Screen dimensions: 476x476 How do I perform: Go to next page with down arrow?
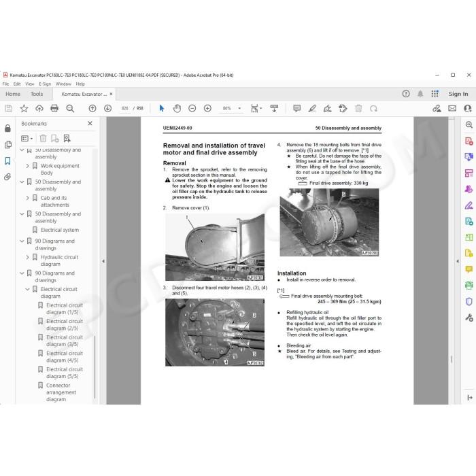click(x=107, y=108)
